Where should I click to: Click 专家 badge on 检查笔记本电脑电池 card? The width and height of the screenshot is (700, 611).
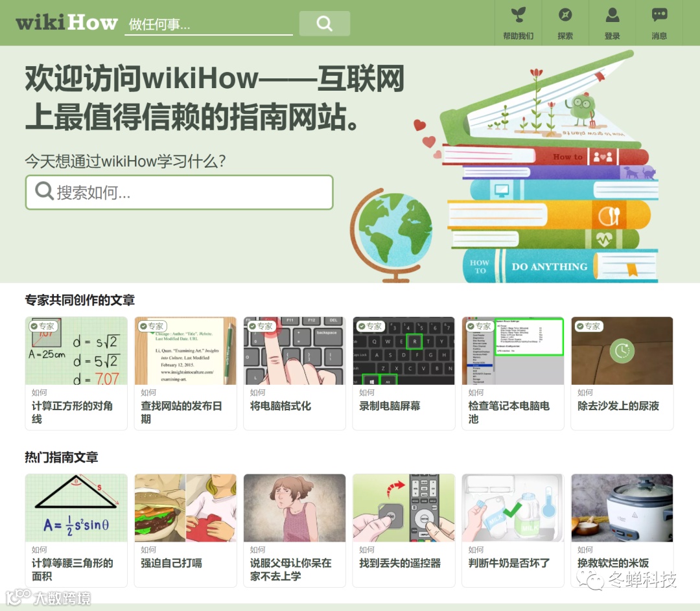[x=479, y=327]
